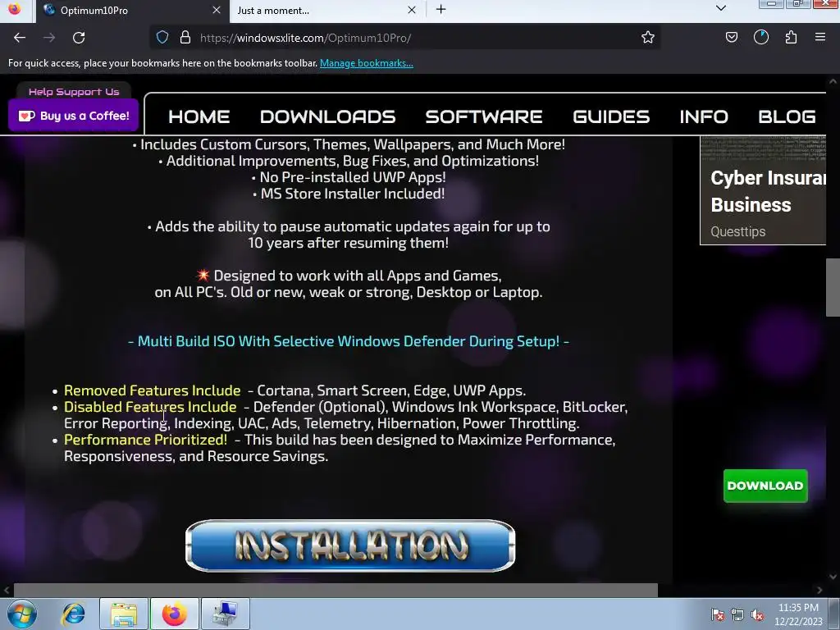This screenshot has height=630, width=840.
Task: Click Firefox icon in taskbar
Action: coord(175,614)
